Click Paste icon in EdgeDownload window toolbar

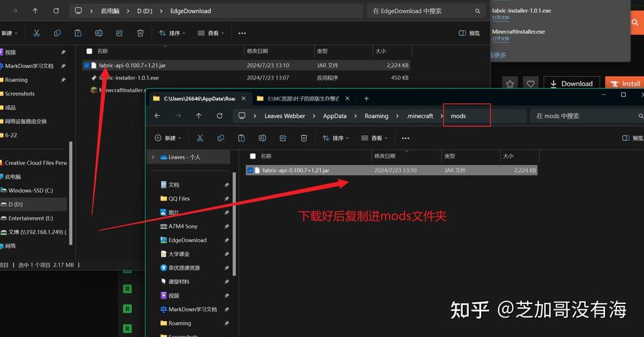tap(78, 33)
